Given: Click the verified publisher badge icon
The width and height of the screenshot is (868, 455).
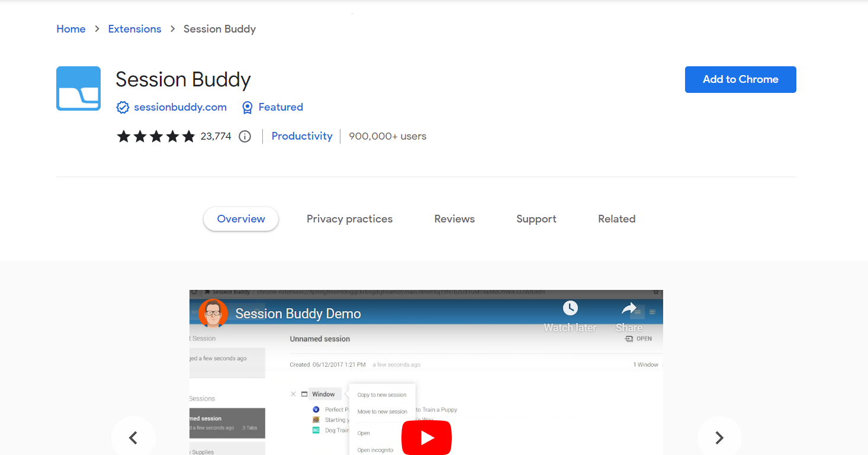Looking at the screenshot, I should [x=123, y=107].
